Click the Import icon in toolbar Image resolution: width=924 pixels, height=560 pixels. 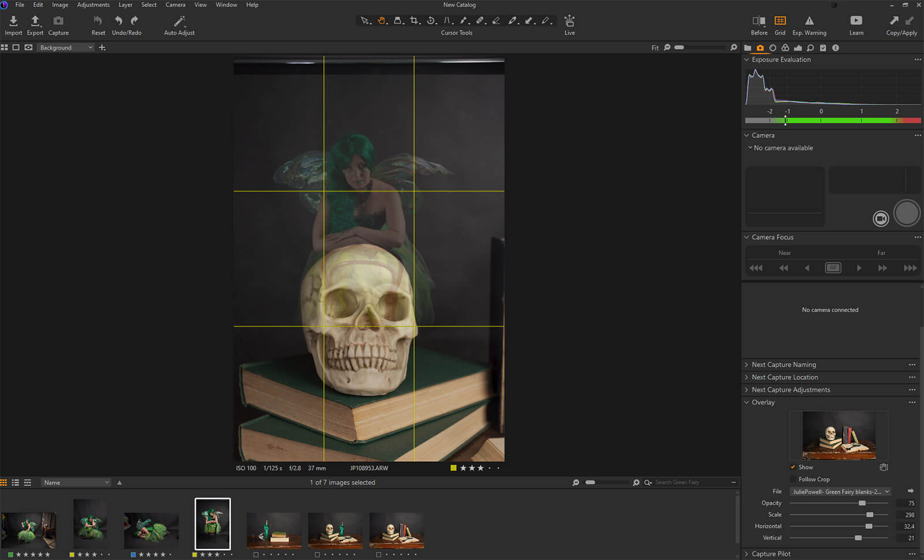13,21
